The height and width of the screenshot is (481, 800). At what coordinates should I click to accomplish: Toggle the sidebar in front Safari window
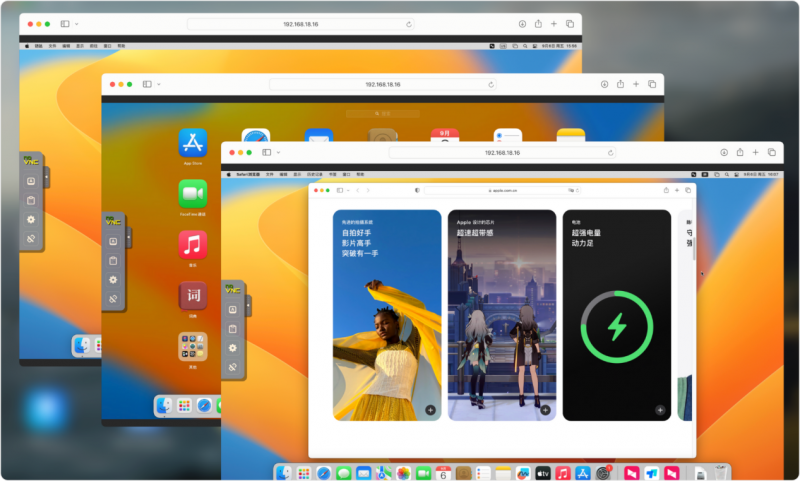[266, 153]
